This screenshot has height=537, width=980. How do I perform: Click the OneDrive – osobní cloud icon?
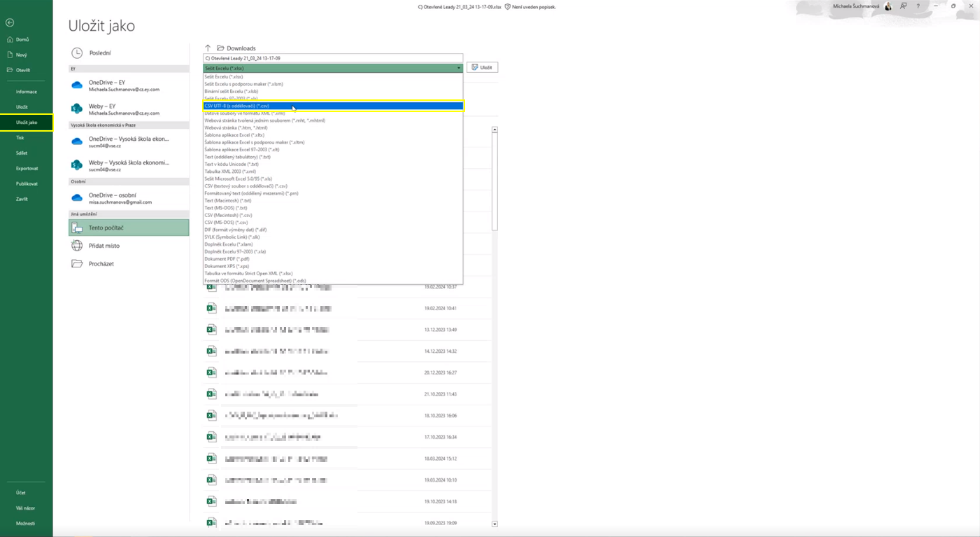point(77,198)
